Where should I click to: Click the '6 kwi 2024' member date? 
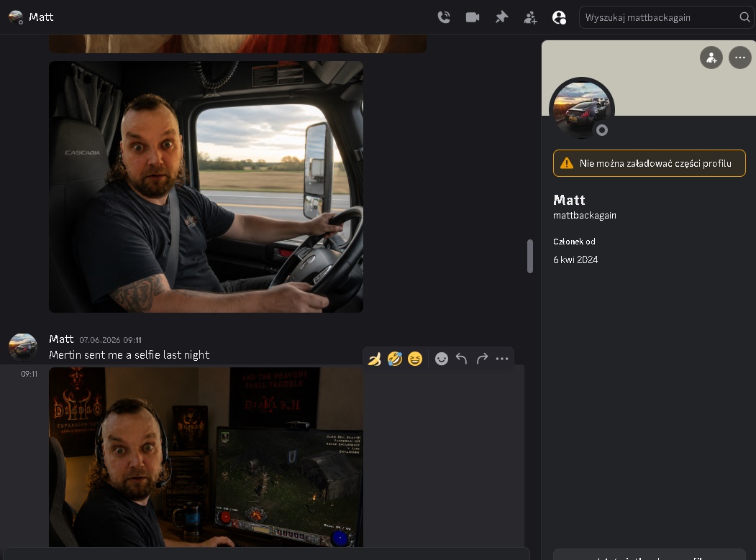tap(575, 260)
